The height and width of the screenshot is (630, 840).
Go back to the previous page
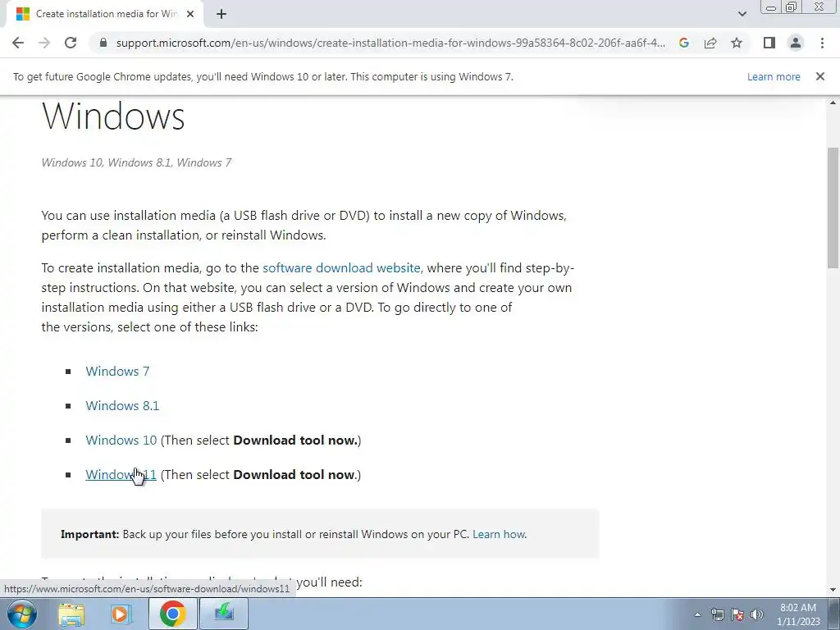click(18, 43)
